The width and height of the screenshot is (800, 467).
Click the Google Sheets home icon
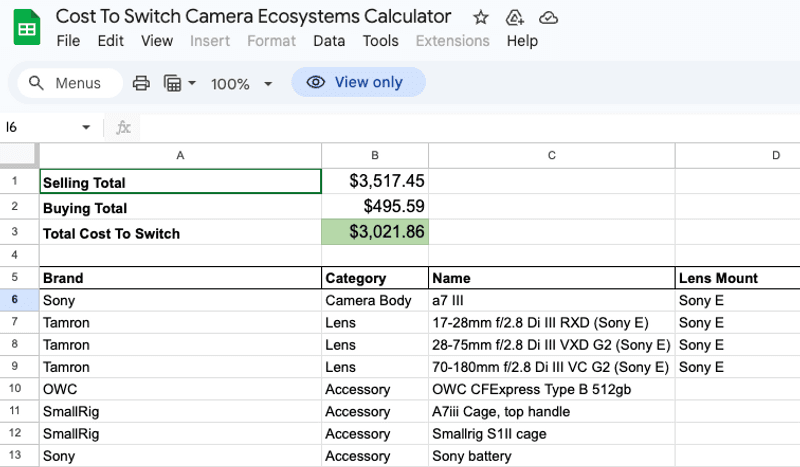click(x=27, y=28)
